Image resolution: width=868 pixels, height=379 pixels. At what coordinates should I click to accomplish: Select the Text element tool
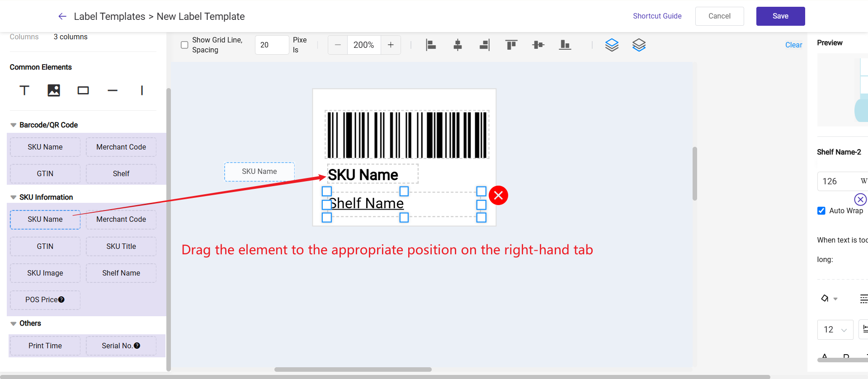pyautogui.click(x=24, y=90)
